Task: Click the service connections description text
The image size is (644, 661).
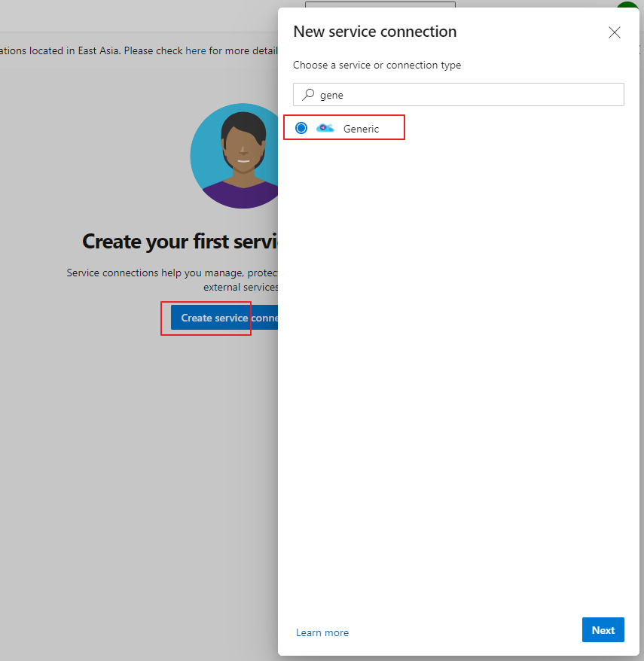Action: [x=175, y=279]
